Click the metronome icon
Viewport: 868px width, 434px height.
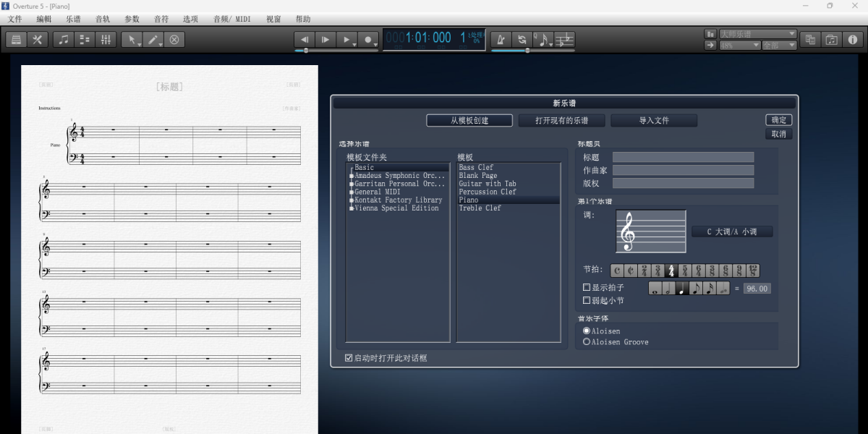pos(501,40)
